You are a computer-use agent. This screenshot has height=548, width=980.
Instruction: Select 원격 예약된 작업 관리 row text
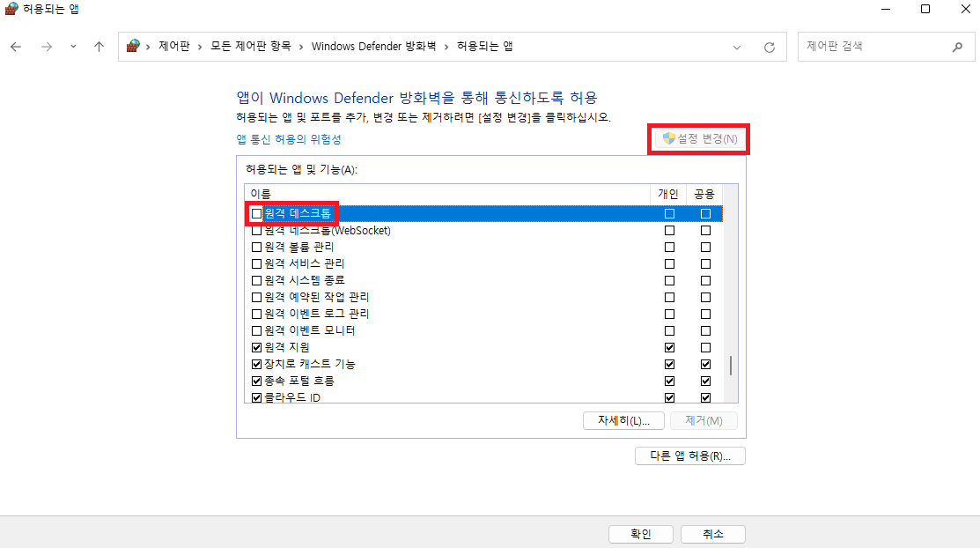click(x=316, y=297)
